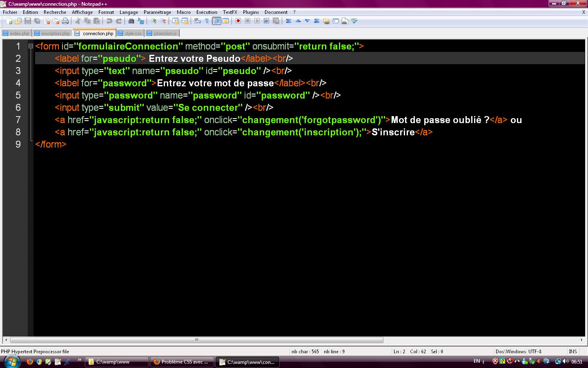Start macro recording with red dot icon

pyautogui.click(x=238, y=21)
